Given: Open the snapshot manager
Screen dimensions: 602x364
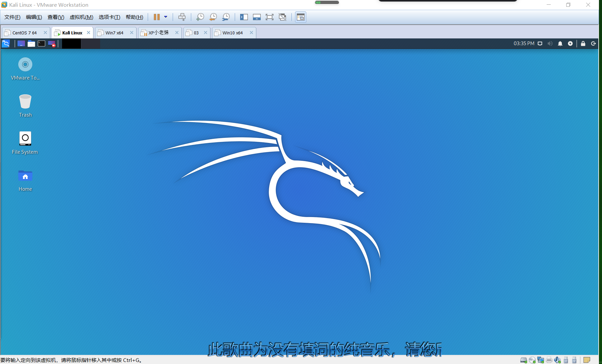Looking at the screenshot, I should click(x=226, y=17).
